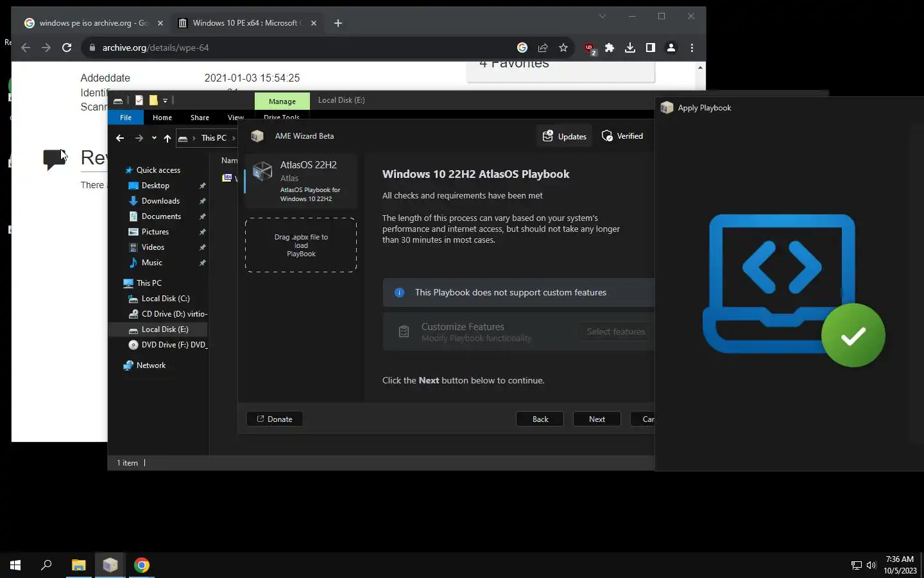Click the AME Wizard Beta cube logo
The width and height of the screenshot is (924, 578).
click(x=257, y=136)
